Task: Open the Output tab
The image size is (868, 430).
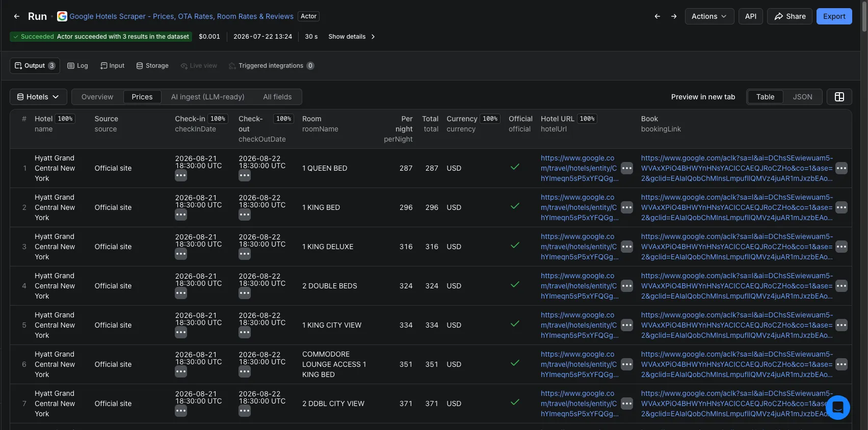Action: coord(35,66)
